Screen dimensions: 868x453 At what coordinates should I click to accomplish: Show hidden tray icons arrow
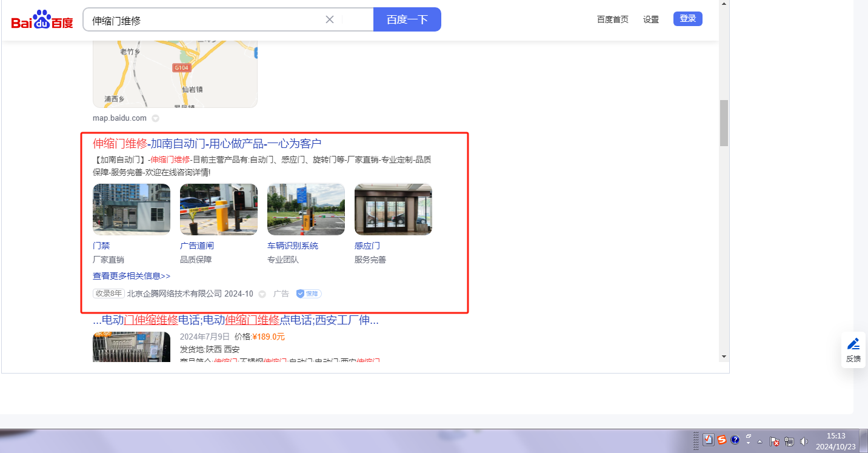coord(760,441)
